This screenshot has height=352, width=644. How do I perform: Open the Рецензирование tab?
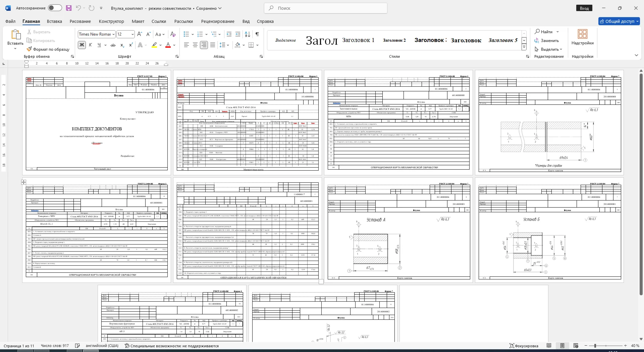point(218,21)
